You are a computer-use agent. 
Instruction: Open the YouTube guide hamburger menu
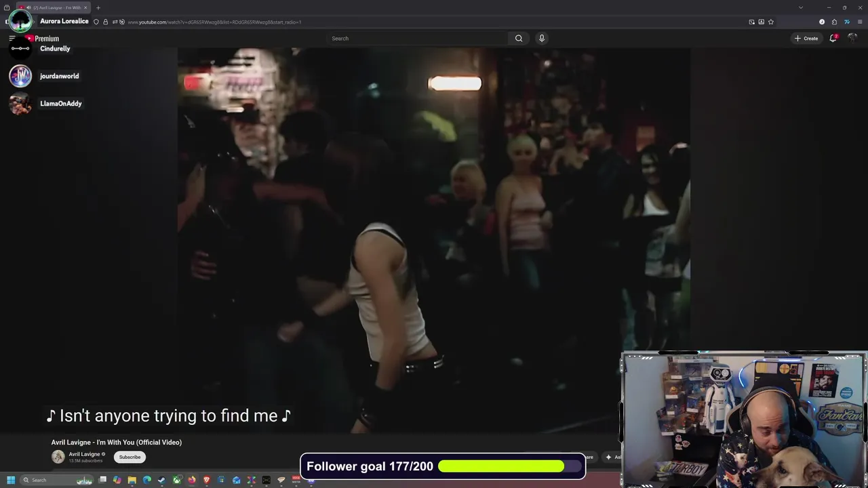point(12,39)
